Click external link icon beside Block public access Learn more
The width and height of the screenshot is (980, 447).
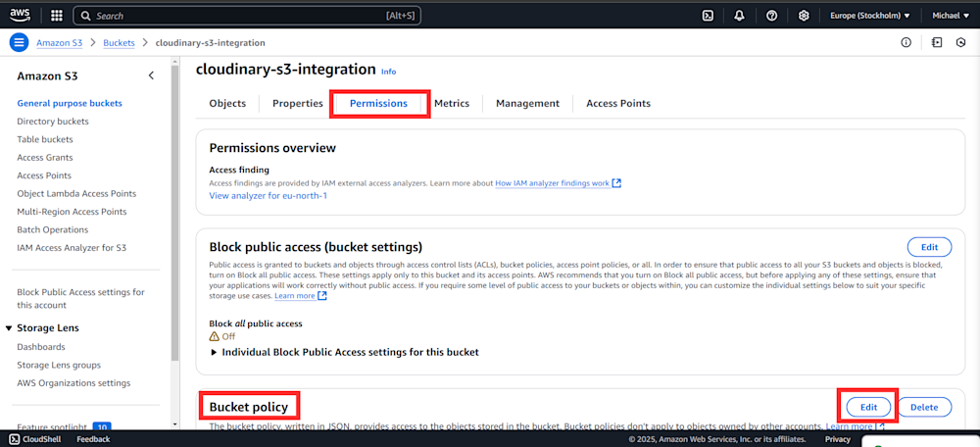pyautogui.click(x=322, y=296)
